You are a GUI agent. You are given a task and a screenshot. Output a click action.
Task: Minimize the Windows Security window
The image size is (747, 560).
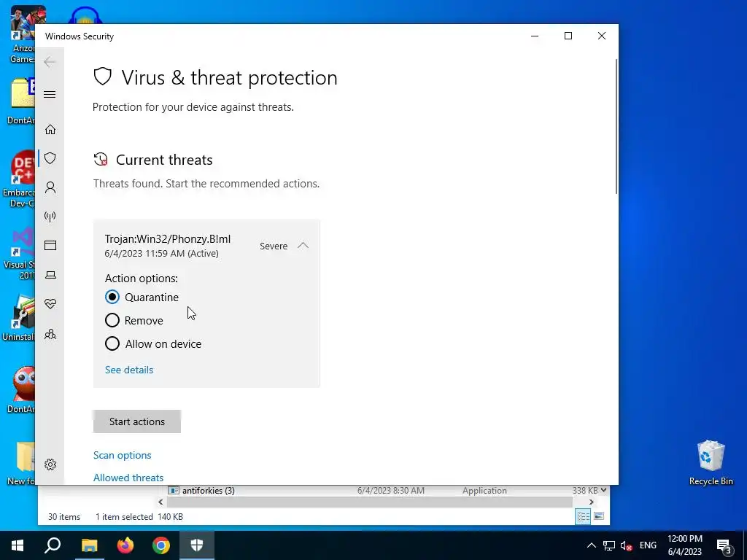tap(535, 36)
